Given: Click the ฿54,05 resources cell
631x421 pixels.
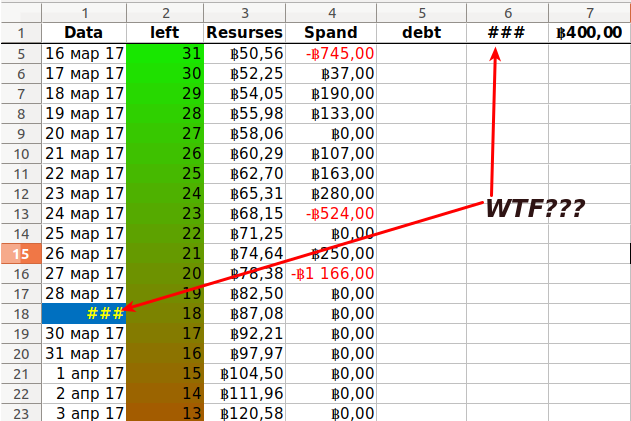Looking at the screenshot, I should pos(244,93).
